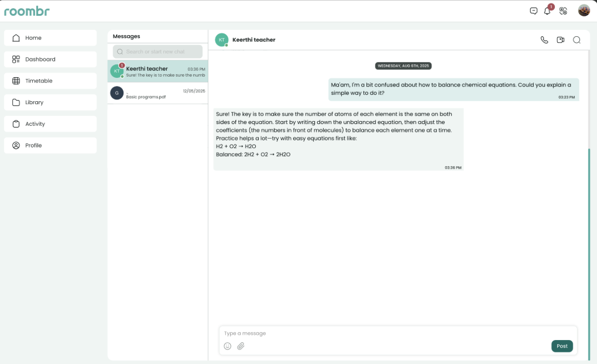Open the emoji picker in message box
Screen dimensions: 597x364
(x=228, y=346)
